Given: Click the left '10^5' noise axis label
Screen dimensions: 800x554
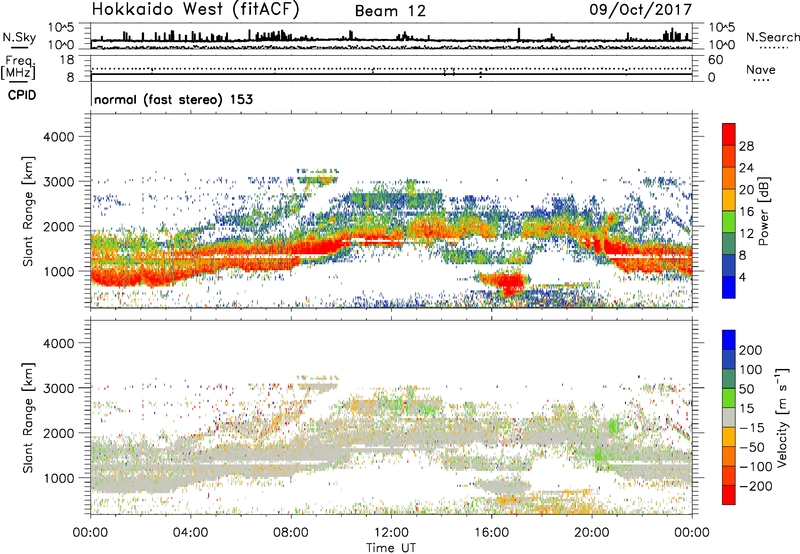Looking at the screenshot, I should tap(61, 27).
